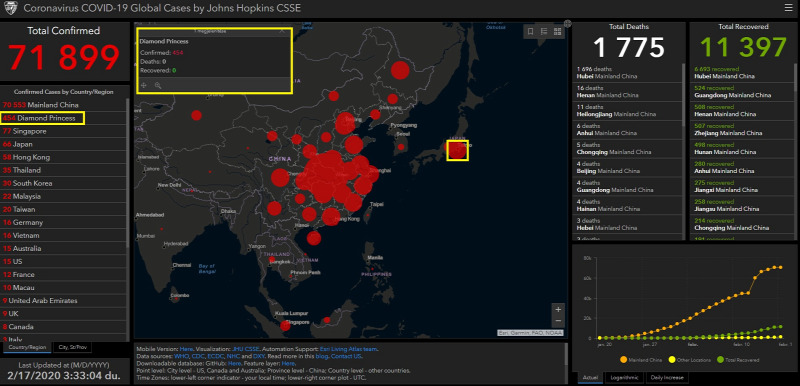Select the Actual chart tab
This screenshot has height=386, width=800.
590,378
